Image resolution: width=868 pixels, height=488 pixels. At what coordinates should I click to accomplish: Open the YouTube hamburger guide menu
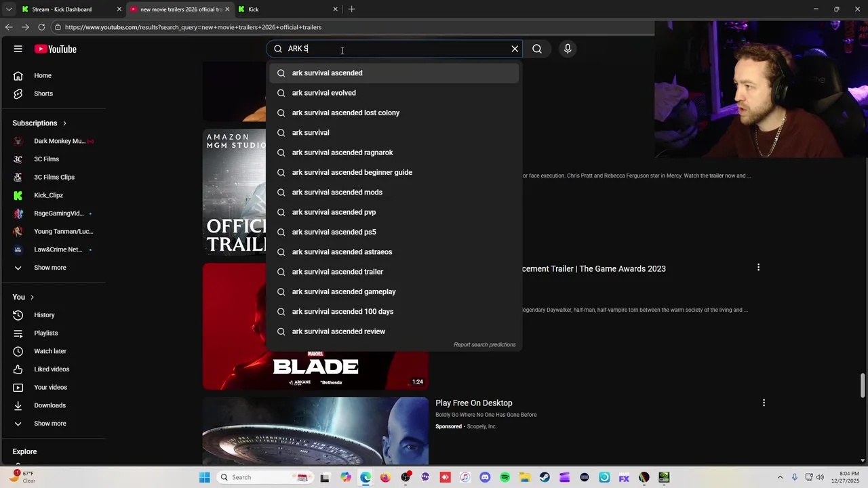coord(18,49)
